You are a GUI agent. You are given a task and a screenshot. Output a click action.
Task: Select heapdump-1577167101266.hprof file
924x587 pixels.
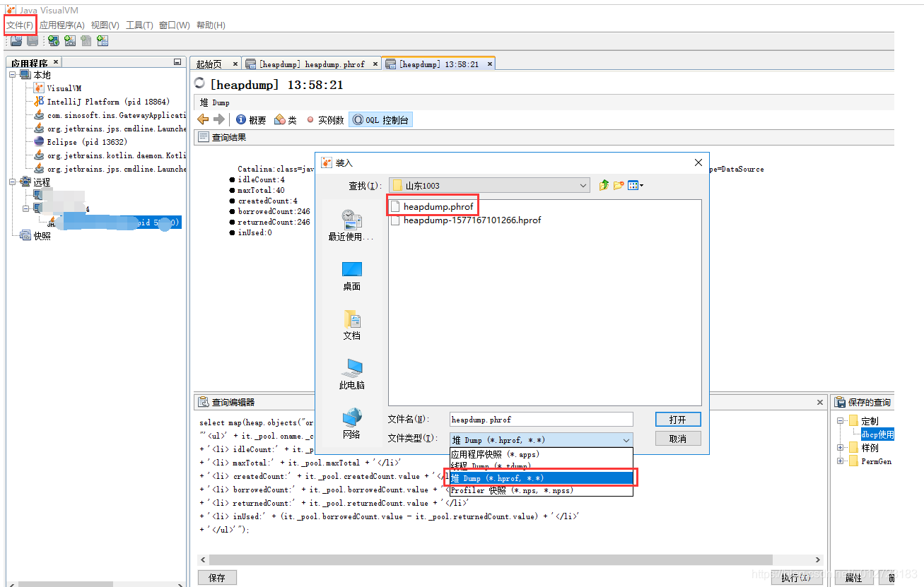tap(466, 220)
